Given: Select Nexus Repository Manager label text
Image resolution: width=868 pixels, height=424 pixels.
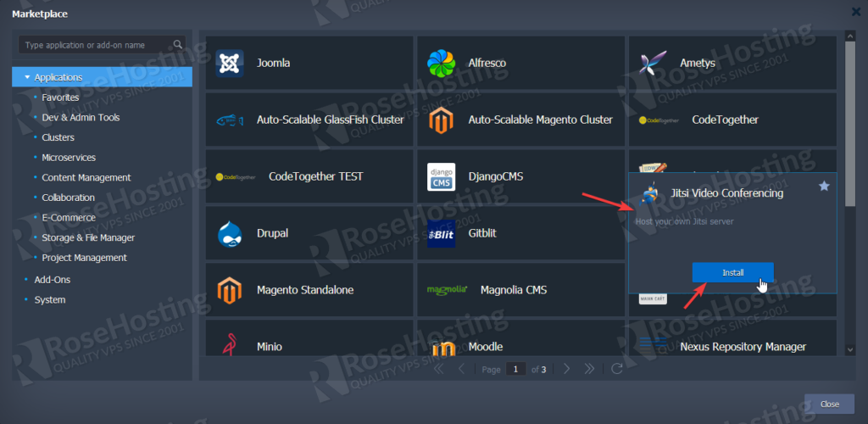Looking at the screenshot, I should coord(743,347).
